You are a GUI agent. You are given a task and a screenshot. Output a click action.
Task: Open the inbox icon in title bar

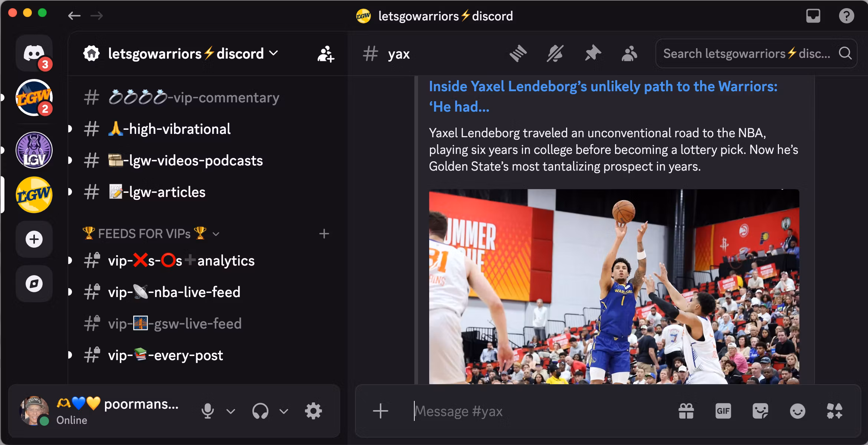click(x=813, y=16)
